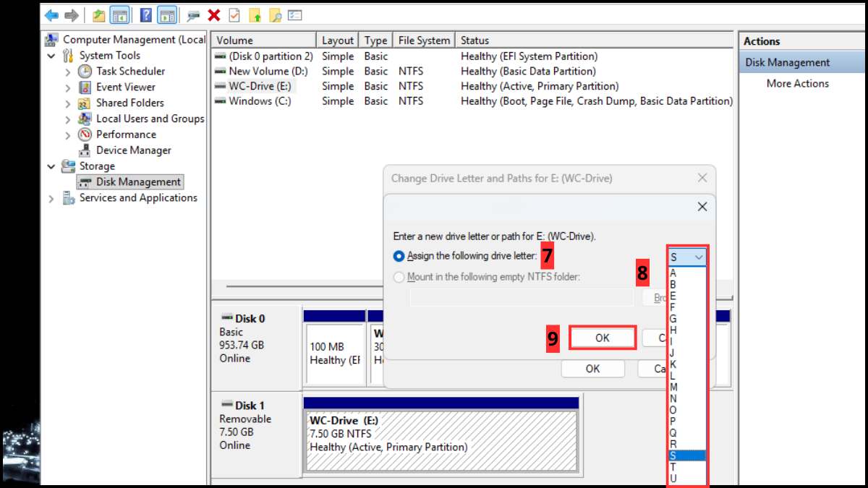Open More Actions in the Actions pane

tap(797, 83)
